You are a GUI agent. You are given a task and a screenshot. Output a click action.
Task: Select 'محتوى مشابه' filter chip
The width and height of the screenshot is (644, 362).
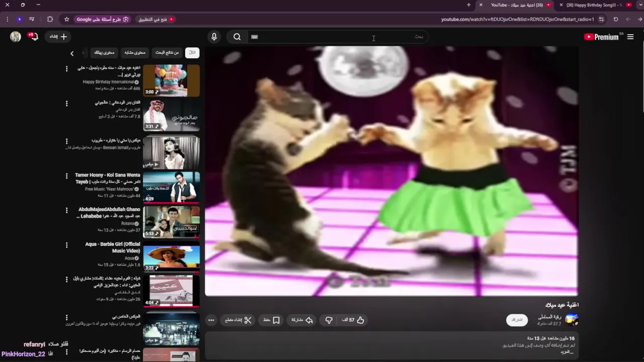[135, 53]
